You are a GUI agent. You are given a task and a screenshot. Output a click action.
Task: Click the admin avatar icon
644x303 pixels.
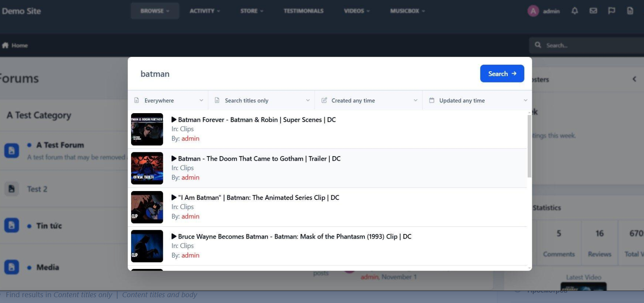pos(534,11)
